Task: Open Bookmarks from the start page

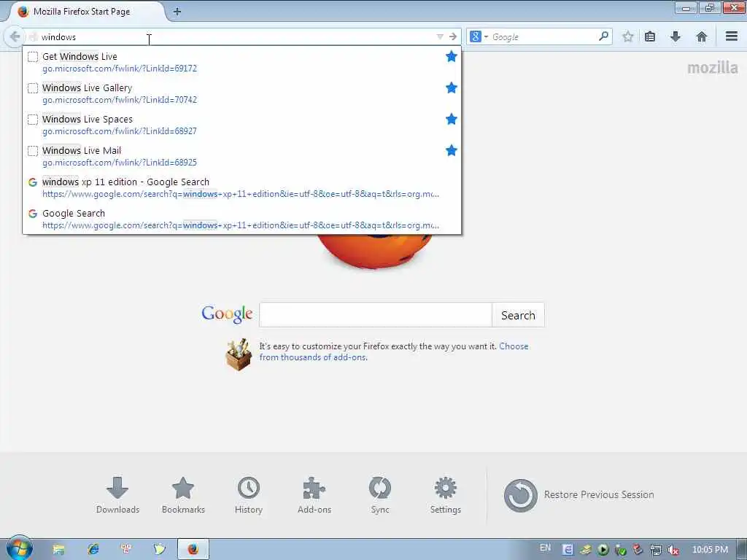Action: [183, 495]
